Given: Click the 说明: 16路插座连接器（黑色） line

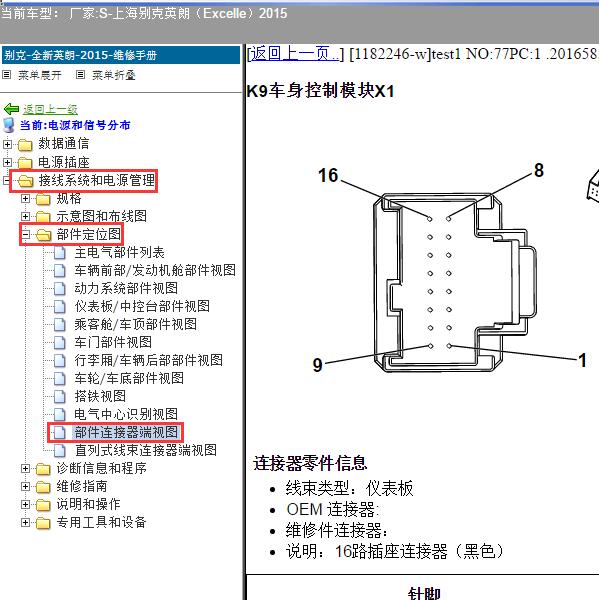Looking at the screenshot, I should [x=395, y=552].
